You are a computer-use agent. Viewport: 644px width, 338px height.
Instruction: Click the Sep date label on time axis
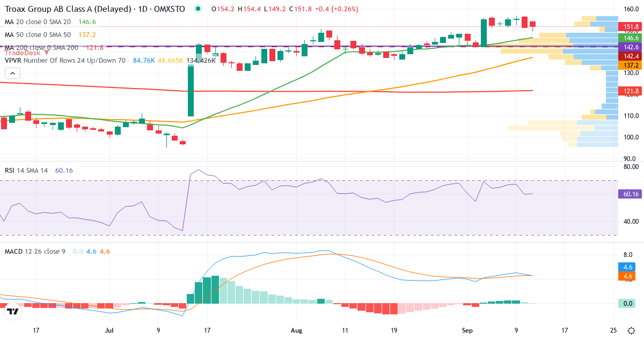tap(468, 330)
